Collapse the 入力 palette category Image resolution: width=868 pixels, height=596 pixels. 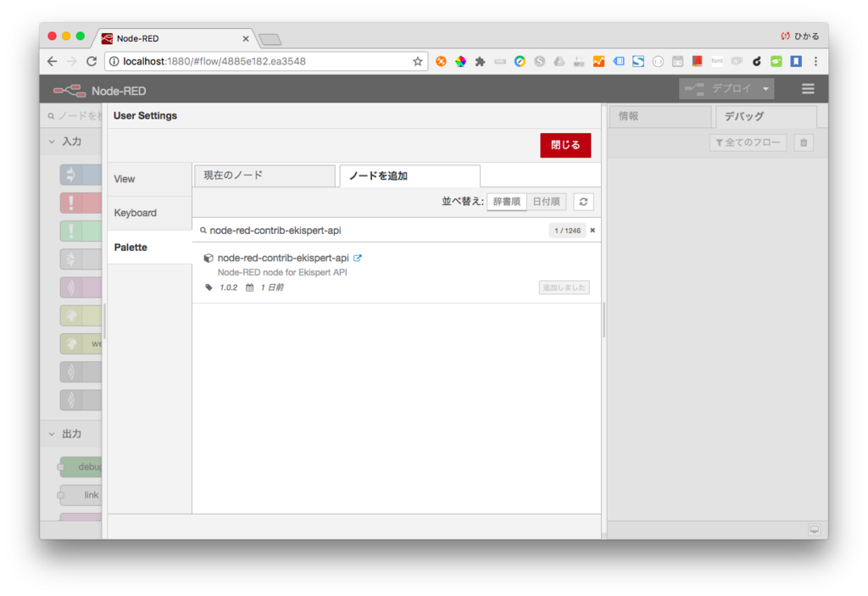(71, 142)
